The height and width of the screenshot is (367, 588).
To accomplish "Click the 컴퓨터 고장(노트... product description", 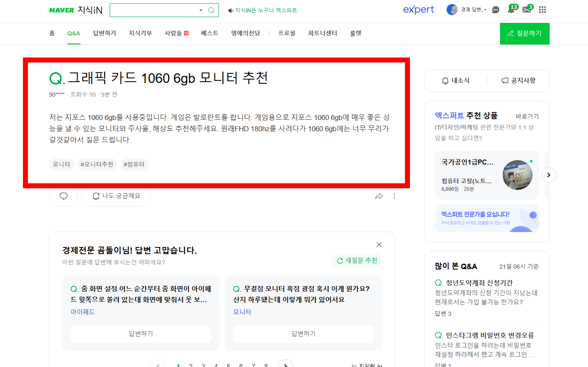I will (466, 181).
